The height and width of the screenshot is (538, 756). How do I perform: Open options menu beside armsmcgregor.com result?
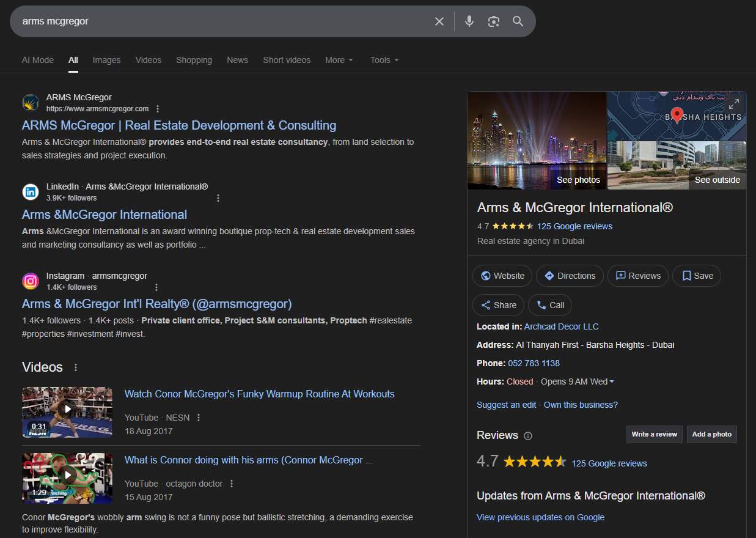(158, 109)
